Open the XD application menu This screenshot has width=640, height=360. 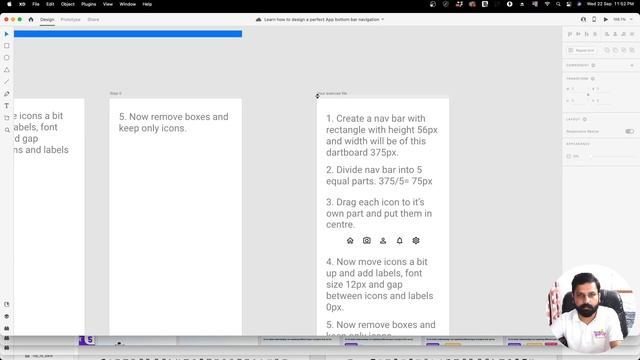click(22, 4)
